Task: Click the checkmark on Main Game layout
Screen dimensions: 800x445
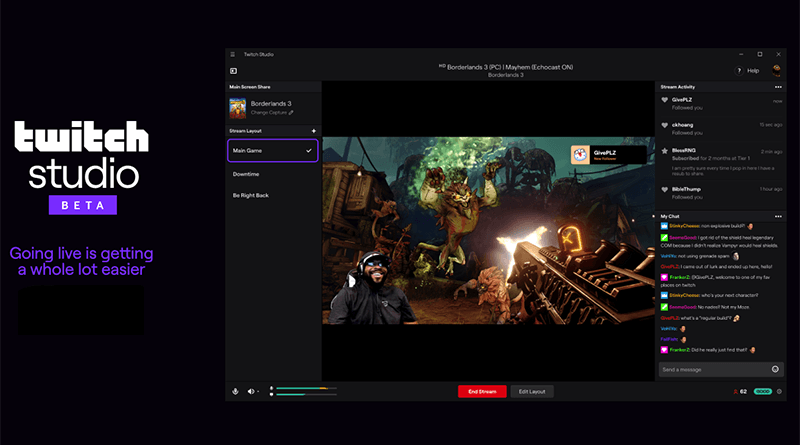Action: (x=309, y=151)
